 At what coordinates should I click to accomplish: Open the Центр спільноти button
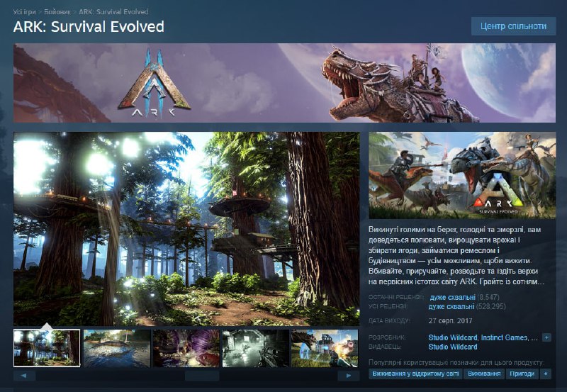point(513,26)
